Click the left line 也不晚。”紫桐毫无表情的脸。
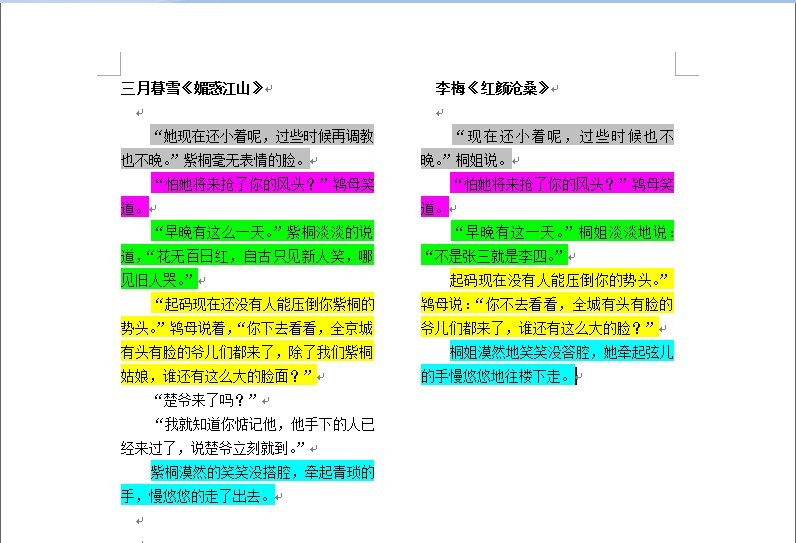Screen dimensions: 796x543 point(215,160)
